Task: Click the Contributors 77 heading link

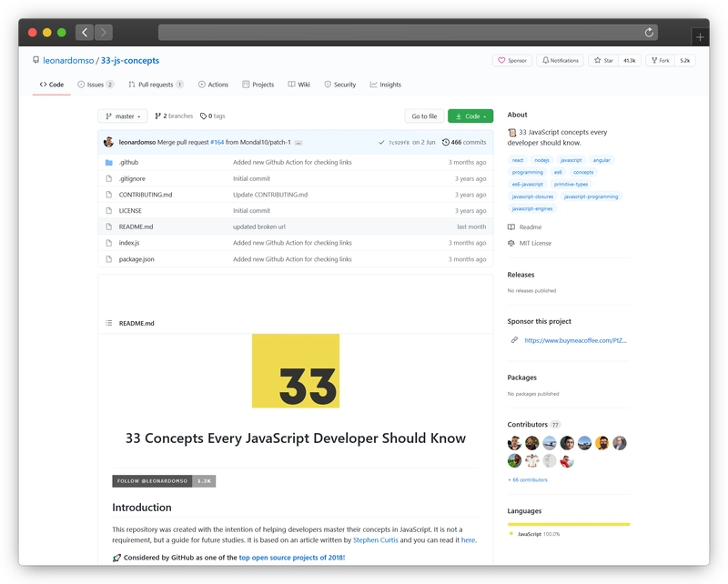Action: (x=533, y=424)
